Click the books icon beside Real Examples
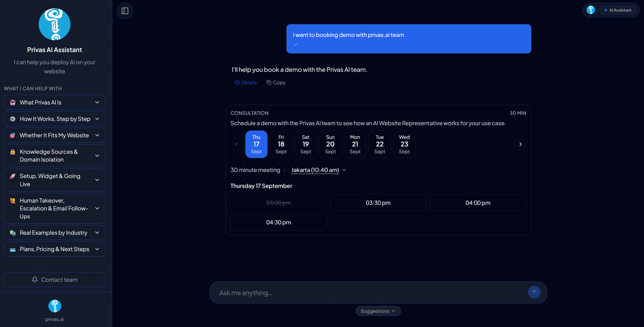This screenshot has height=327, width=644. point(13,233)
